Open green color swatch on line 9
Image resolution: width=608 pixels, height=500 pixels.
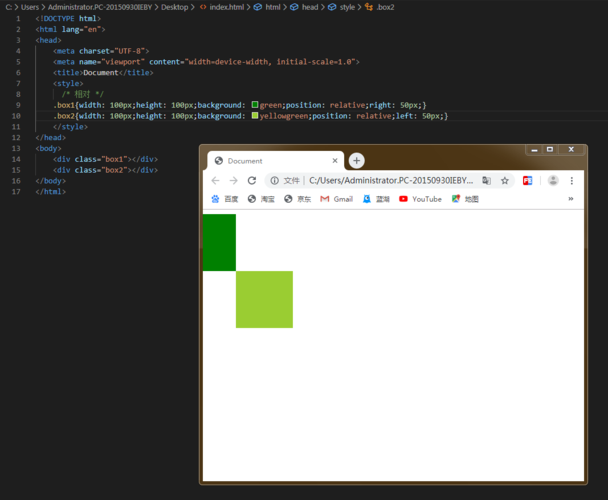click(255, 104)
